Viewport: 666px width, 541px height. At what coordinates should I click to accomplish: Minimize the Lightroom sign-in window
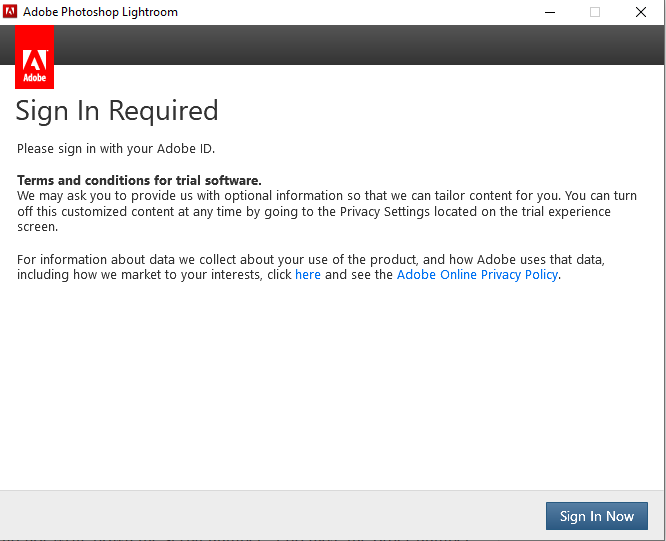coord(550,12)
